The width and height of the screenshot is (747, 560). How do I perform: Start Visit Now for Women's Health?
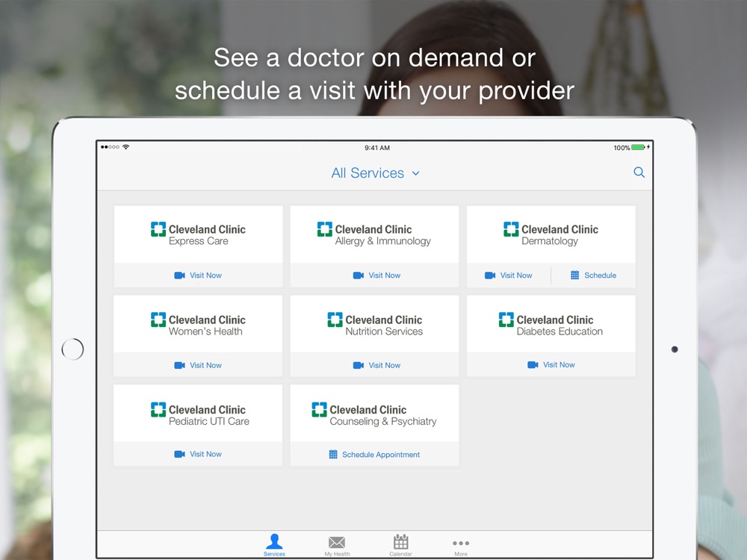(x=206, y=365)
